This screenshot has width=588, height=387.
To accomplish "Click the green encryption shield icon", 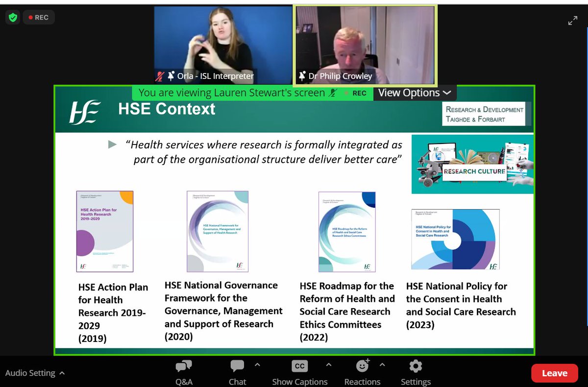I will click(13, 17).
